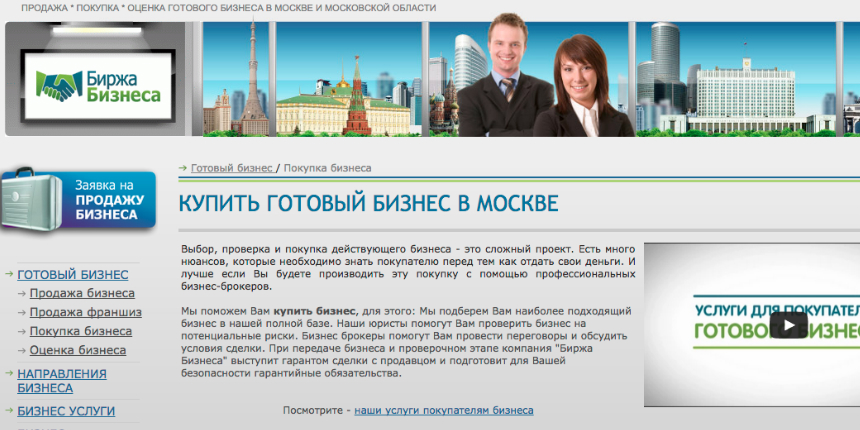Click green arrow beside ГОТОВЫЙ БИЗНЕС
Viewport: 860px width, 430px height.
pyautogui.click(x=9, y=273)
